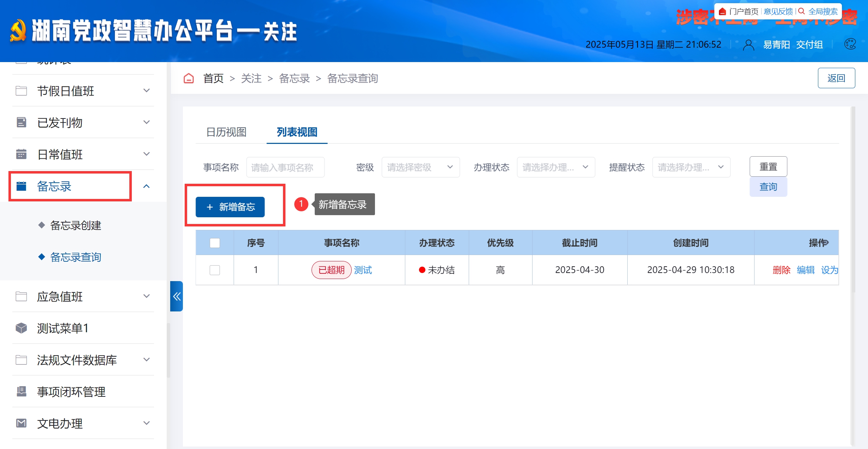Select 备忘录创建 submenu item
Viewport: 868px width, 449px height.
[75, 225]
